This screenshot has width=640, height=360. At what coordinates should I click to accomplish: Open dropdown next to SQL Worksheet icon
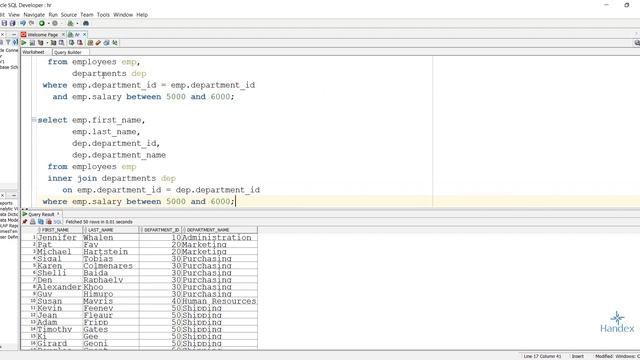click(x=77, y=24)
